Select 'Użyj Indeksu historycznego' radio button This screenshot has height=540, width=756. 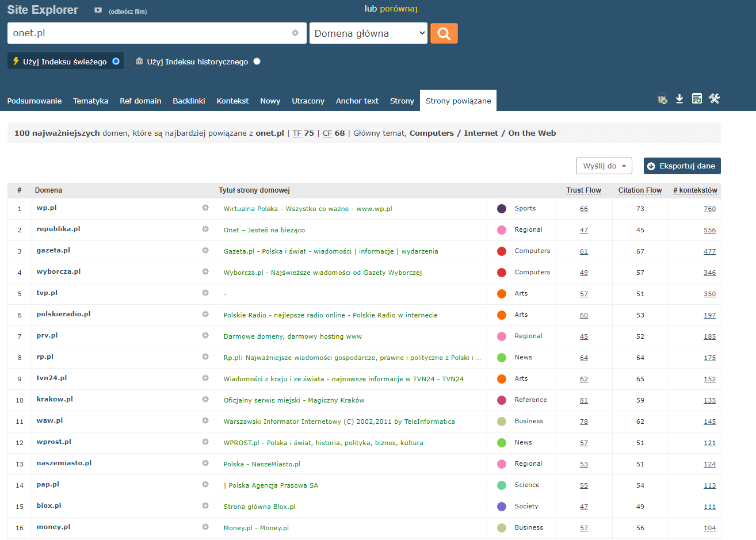point(257,61)
